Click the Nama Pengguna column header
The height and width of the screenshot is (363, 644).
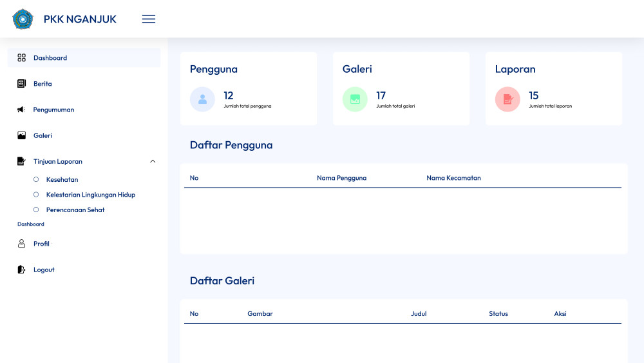342,178
